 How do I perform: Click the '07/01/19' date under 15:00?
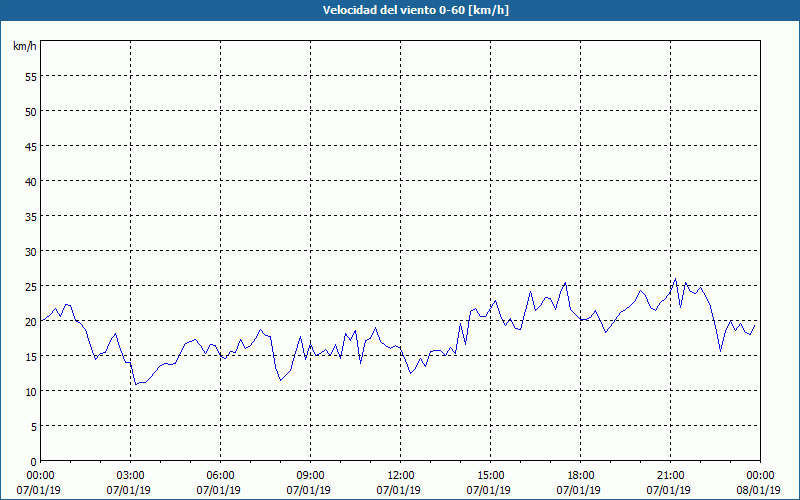click(x=488, y=490)
